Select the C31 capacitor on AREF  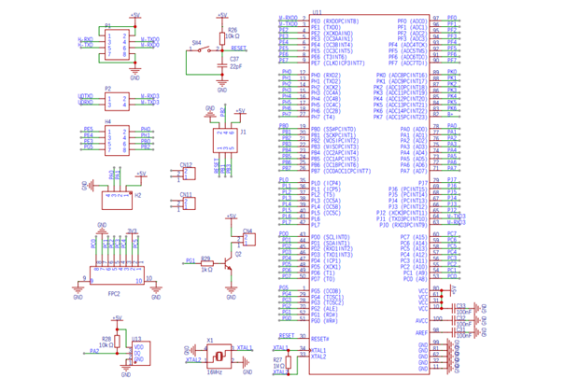(454, 332)
